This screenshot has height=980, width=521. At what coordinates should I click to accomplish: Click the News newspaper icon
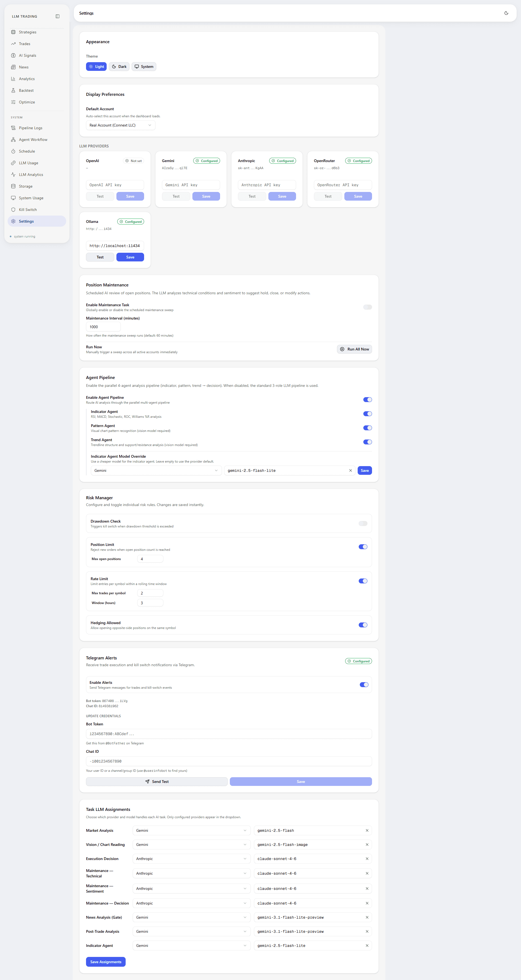pyautogui.click(x=13, y=67)
